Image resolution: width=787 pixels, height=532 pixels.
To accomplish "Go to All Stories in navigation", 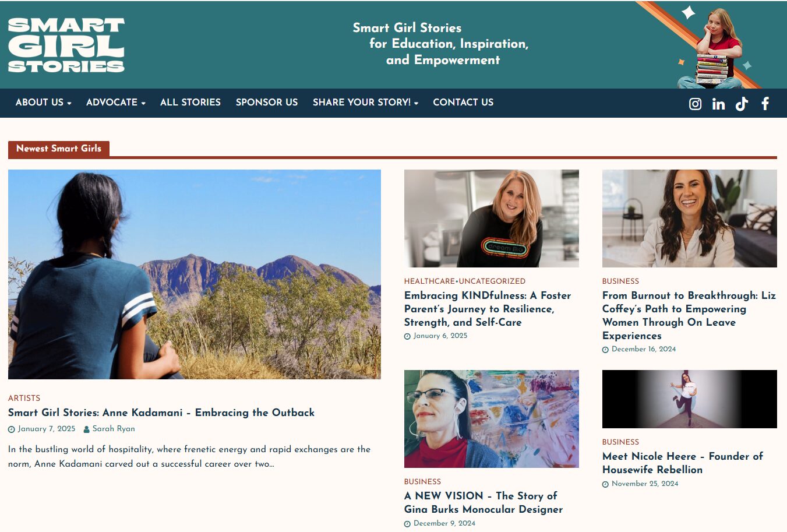I will 190,103.
